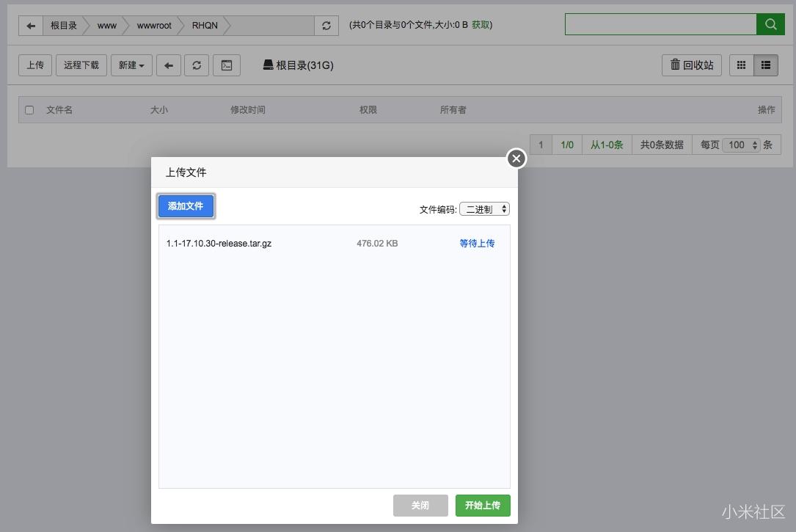Screen dimensions: 796x532
Task: Refresh the file list with the reload icon
Action: click(x=197, y=65)
